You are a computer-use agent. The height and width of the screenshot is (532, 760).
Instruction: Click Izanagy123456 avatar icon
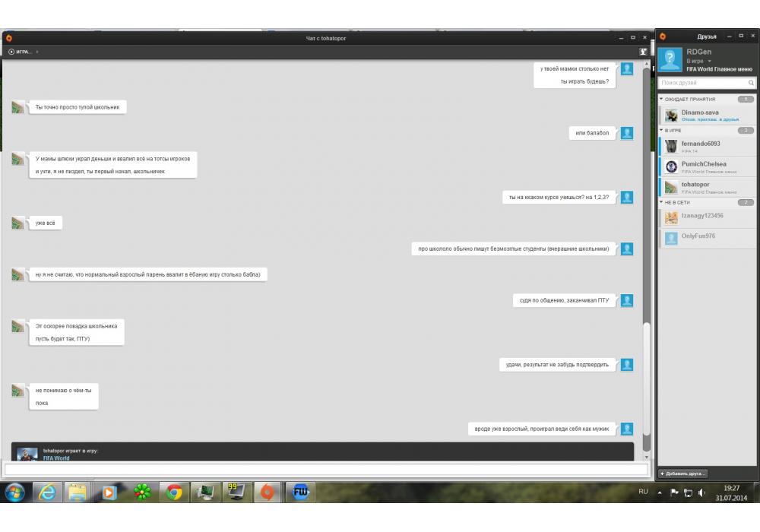coord(671,219)
